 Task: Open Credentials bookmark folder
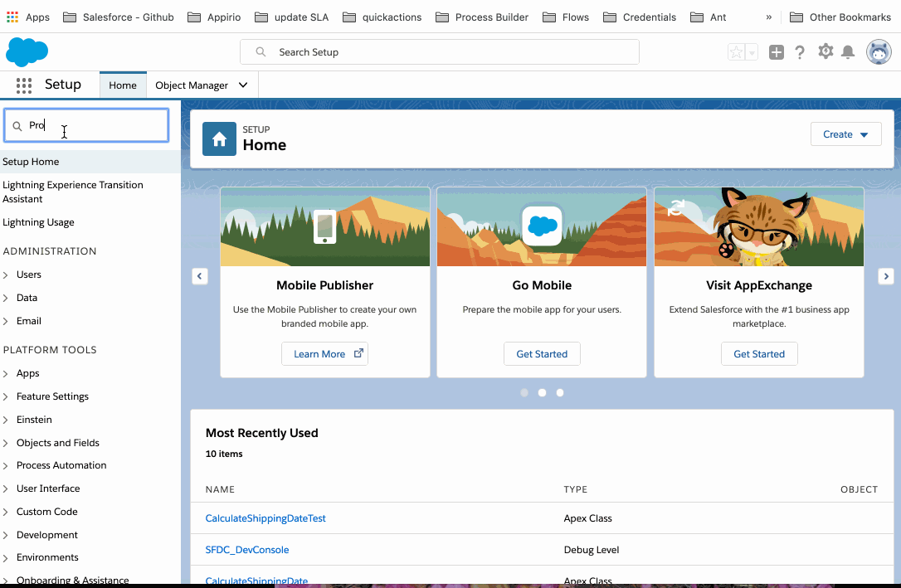640,17
